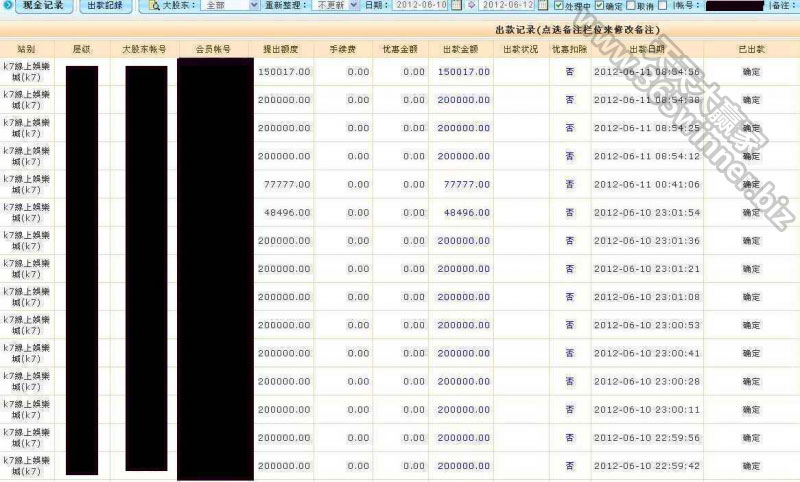The width and height of the screenshot is (800, 482).
Task: Click the 大股东帐号 column header
Action: [x=144, y=49]
